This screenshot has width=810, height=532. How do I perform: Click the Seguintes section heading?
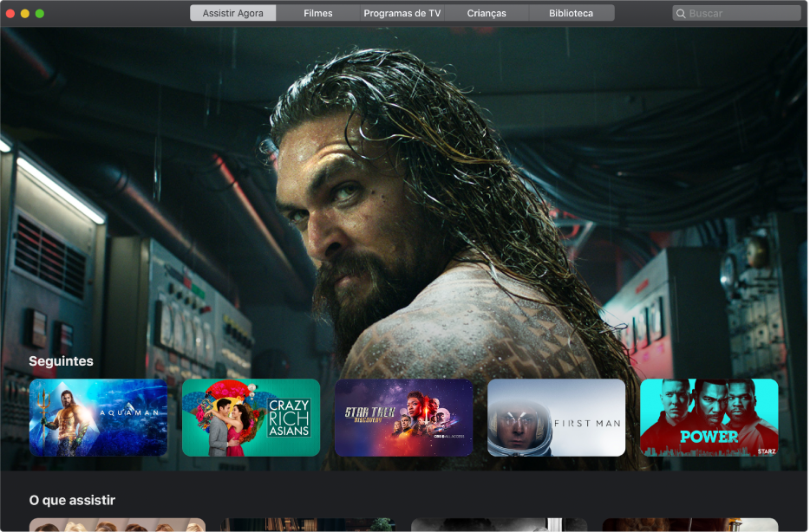(61, 361)
